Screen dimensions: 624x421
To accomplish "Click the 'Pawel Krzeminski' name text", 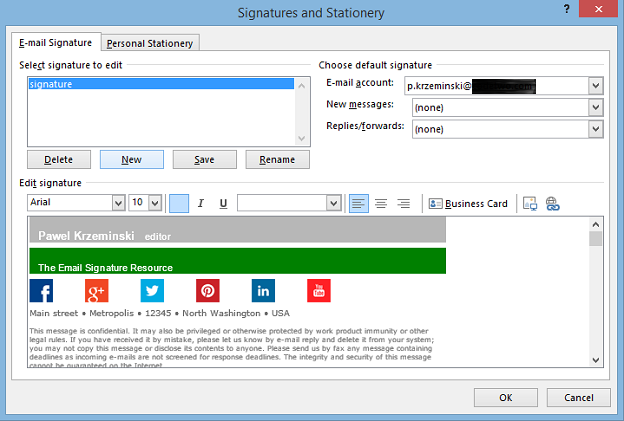I will click(x=86, y=236).
